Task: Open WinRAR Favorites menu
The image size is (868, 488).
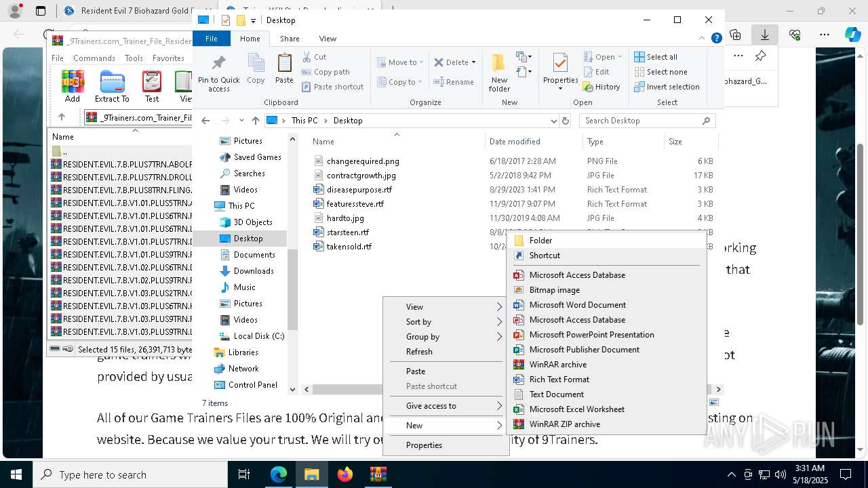Action: pos(168,58)
